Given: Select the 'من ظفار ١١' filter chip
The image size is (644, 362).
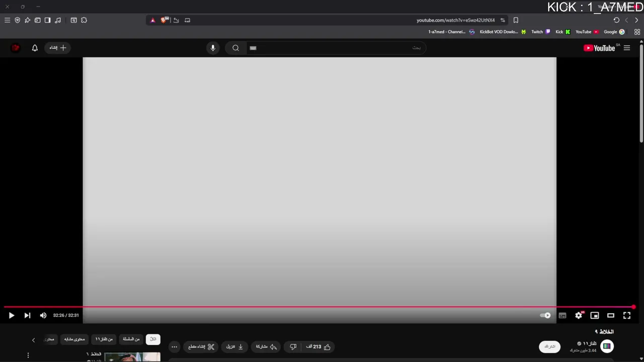Looking at the screenshot, I should (x=104, y=339).
